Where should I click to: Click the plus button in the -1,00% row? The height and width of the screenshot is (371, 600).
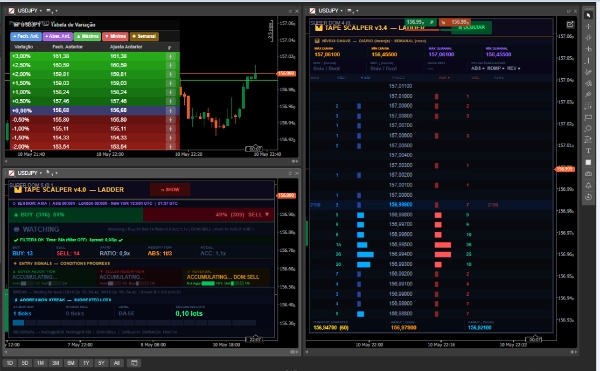[170, 129]
